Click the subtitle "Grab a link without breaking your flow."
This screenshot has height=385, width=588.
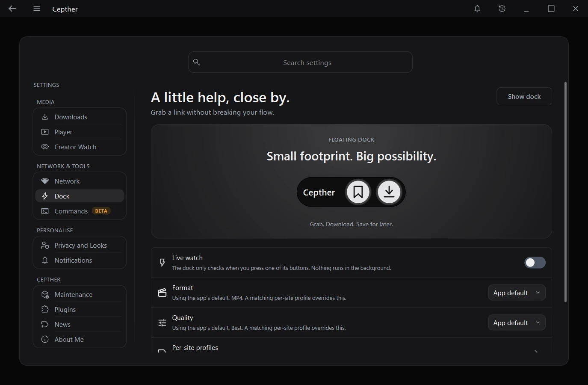pos(213,112)
